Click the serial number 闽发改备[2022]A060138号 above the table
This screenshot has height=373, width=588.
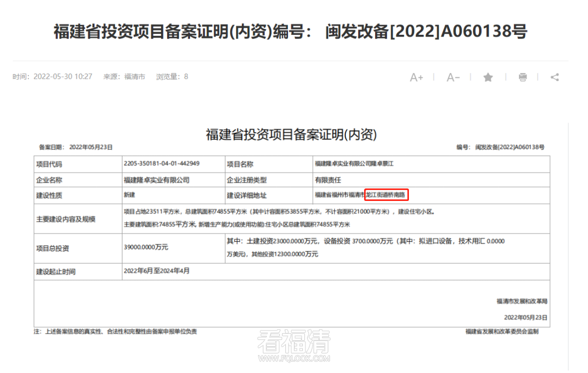tap(510, 148)
